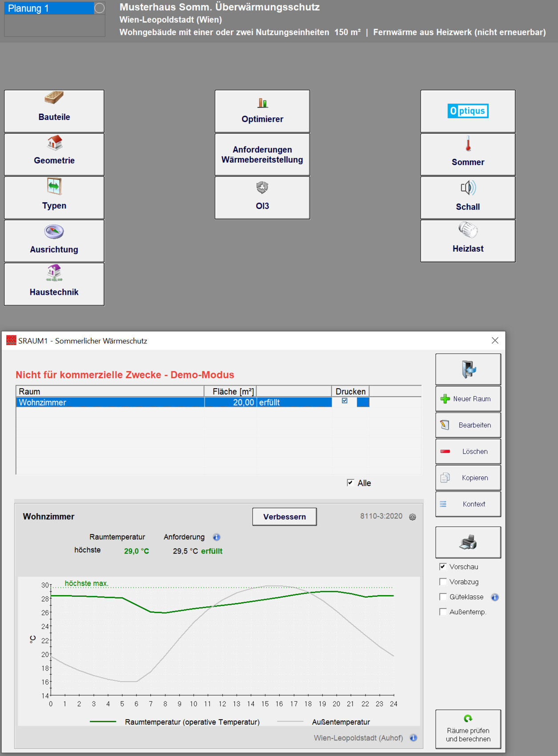Click the info icon next to Anforderung
558x756 pixels.
click(217, 537)
